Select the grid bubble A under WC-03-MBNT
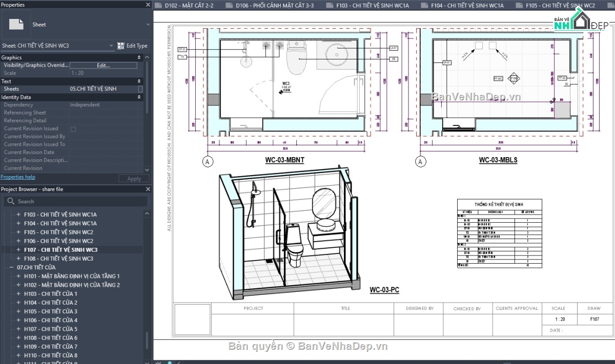 [208, 162]
